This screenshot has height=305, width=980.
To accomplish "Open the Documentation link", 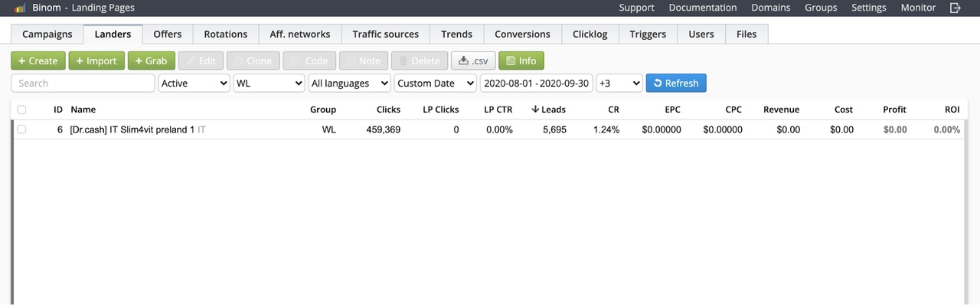I will click(x=703, y=8).
